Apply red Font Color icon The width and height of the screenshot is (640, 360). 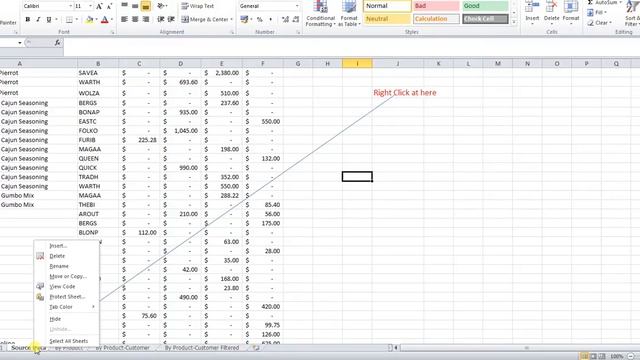point(104,19)
